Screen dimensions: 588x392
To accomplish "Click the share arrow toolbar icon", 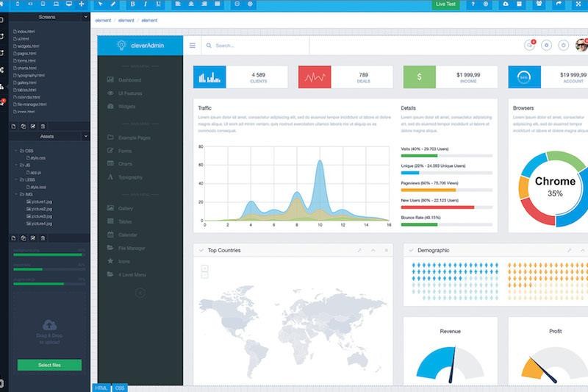I will click(559, 4).
